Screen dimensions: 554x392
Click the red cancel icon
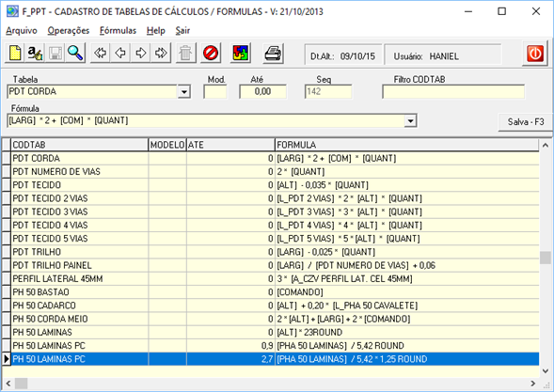(211, 54)
